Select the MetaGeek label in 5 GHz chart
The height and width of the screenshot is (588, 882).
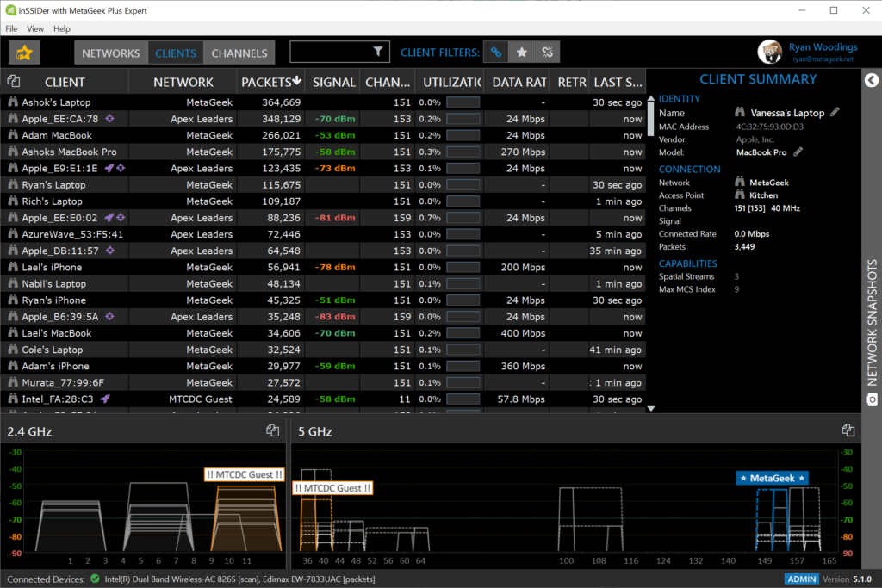[773, 478]
